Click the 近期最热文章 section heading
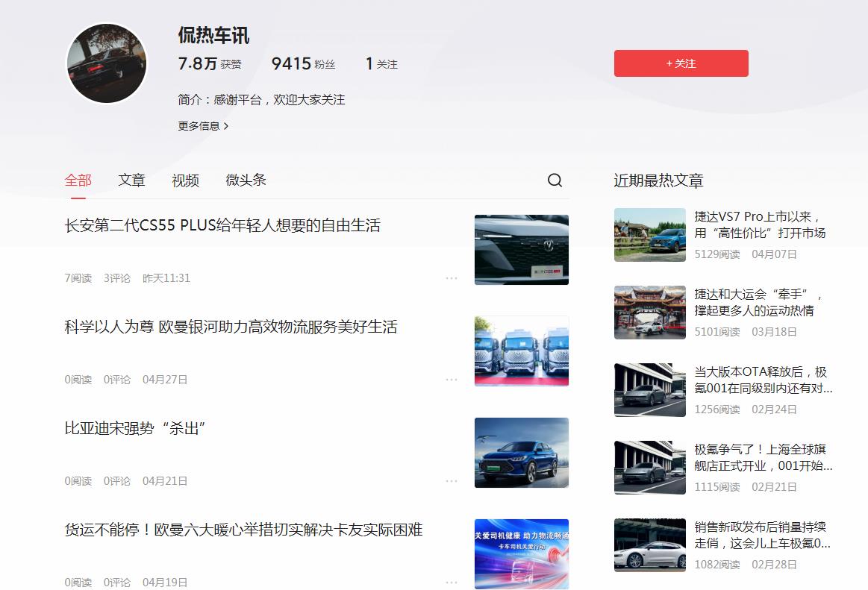868x590 pixels. (659, 181)
